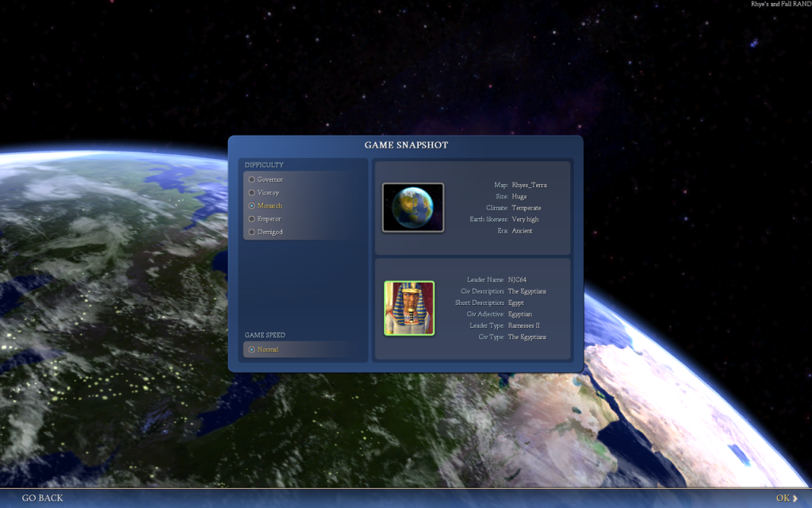Select Emperor difficulty
812x508 pixels.
[x=265, y=219]
